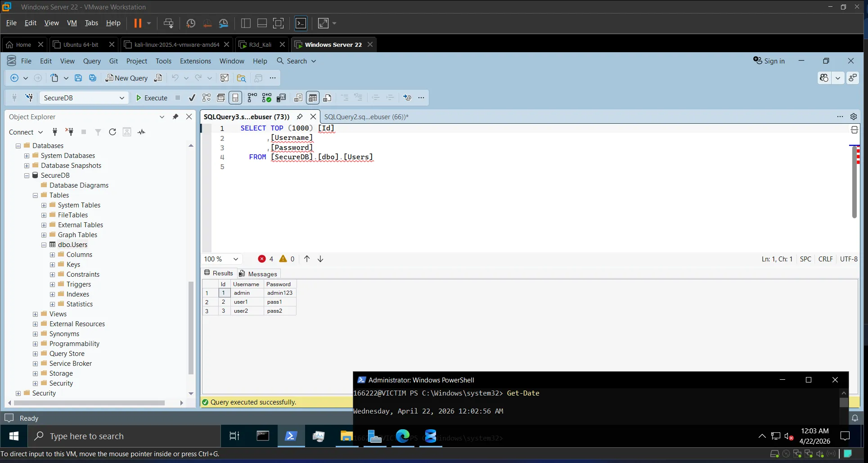
Task: Open the Connect dropdown in Object Explorer
Action: tap(26, 132)
